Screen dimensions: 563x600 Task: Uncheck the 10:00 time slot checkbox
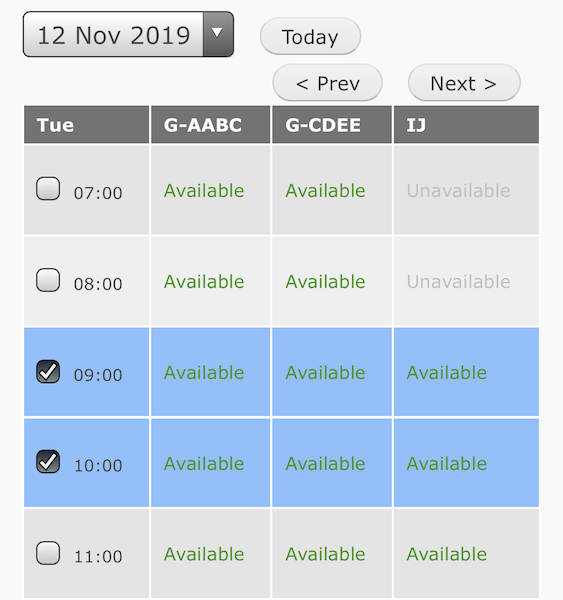click(x=48, y=461)
